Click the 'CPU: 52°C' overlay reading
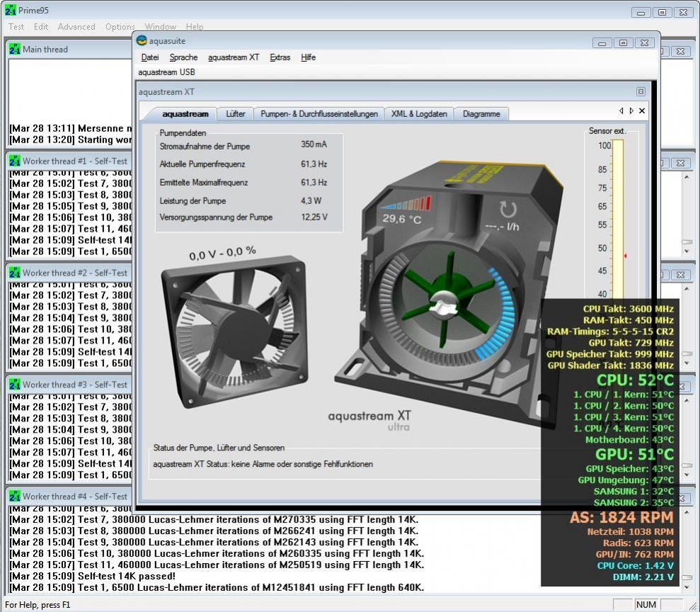Viewport: 700px width, 612px height. click(635, 380)
